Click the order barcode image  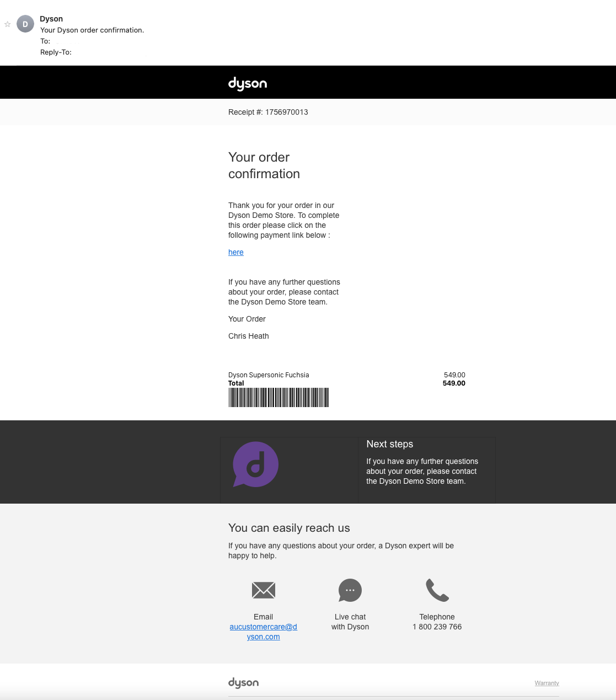[x=278, y=397]
